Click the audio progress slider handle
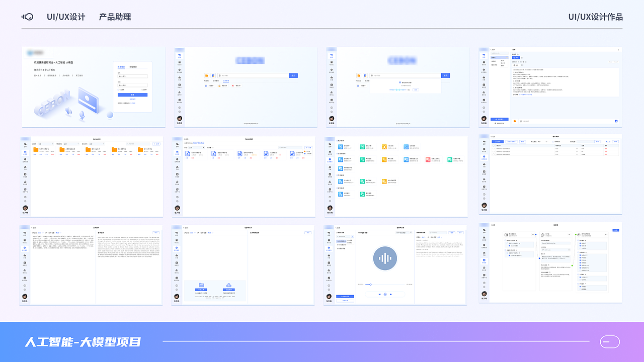This screenshot has height=362, width=644. tap(370, 285)
